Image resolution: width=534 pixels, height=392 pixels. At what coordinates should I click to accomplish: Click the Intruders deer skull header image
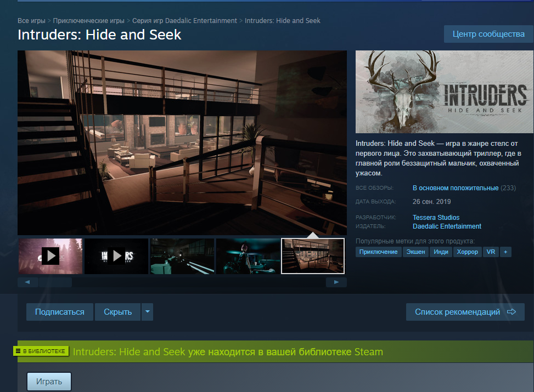445,92
